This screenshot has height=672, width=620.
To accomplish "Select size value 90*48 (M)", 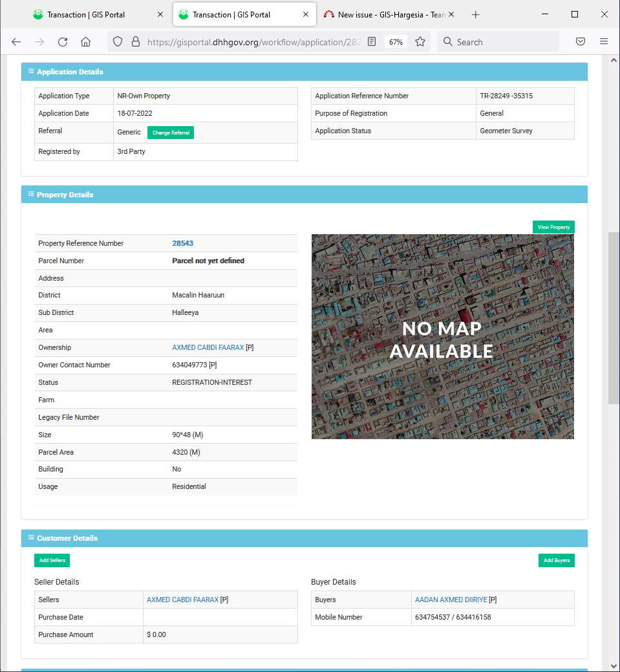I will [187, 435].
